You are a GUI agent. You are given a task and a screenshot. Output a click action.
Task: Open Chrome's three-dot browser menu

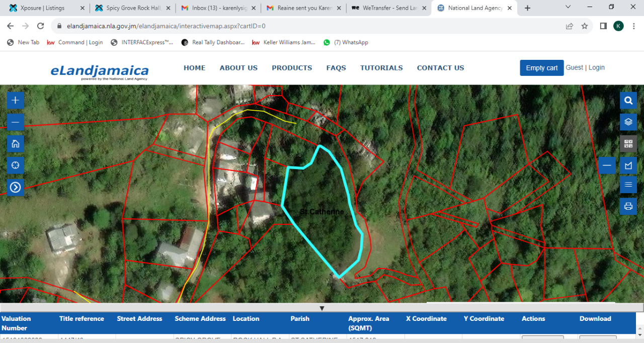tap(633, 26)
